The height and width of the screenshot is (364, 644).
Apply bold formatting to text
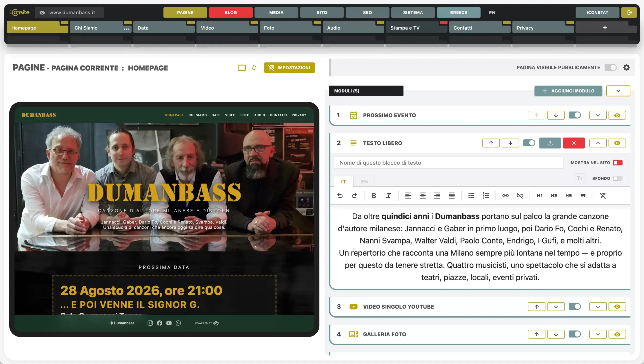(374, 196)
